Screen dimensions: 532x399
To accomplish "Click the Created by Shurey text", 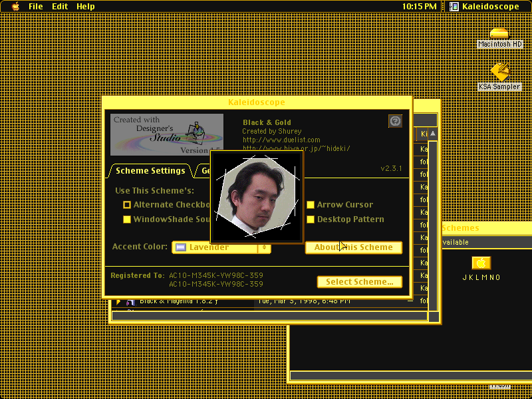I will pos(272,131).
